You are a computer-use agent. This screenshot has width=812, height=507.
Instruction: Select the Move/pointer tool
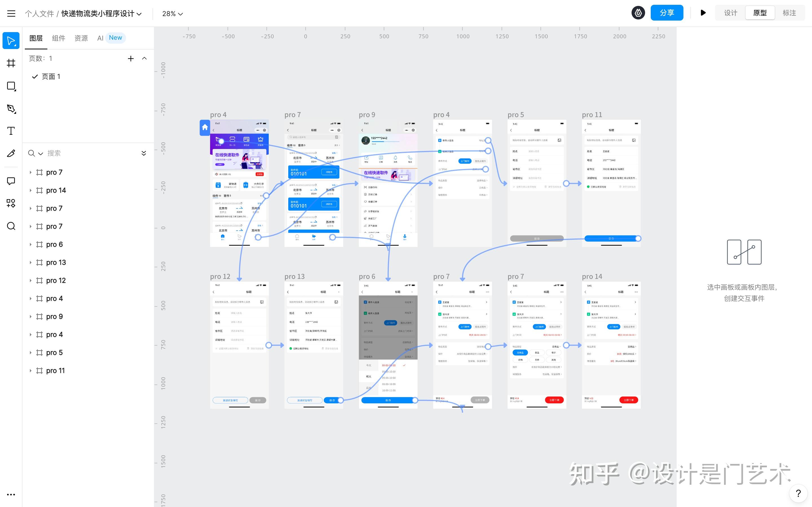11,41
